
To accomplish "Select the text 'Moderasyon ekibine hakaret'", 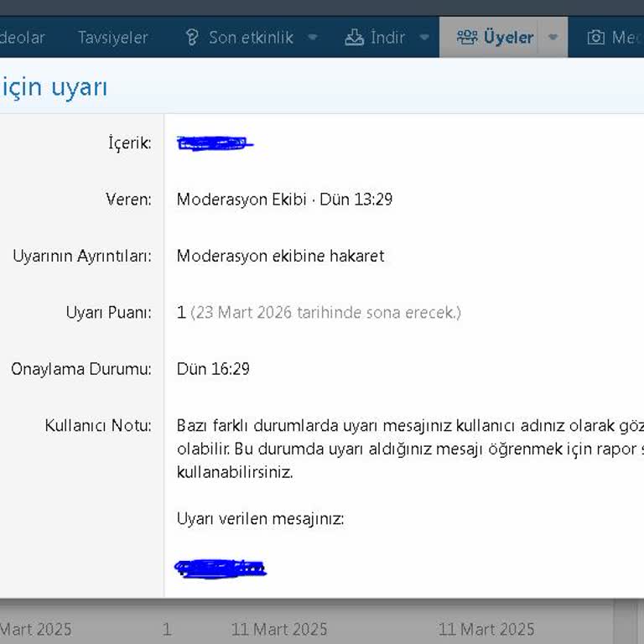I will [281, 256].
